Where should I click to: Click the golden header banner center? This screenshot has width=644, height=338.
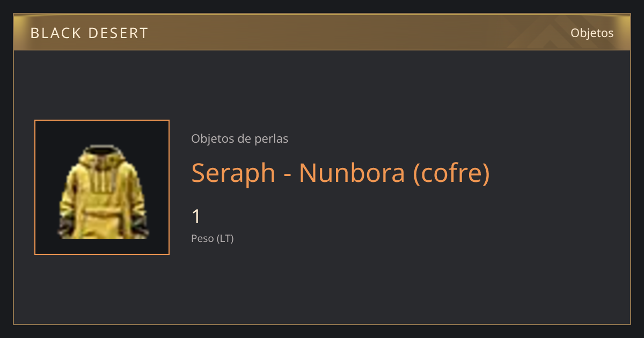[322, 32]
